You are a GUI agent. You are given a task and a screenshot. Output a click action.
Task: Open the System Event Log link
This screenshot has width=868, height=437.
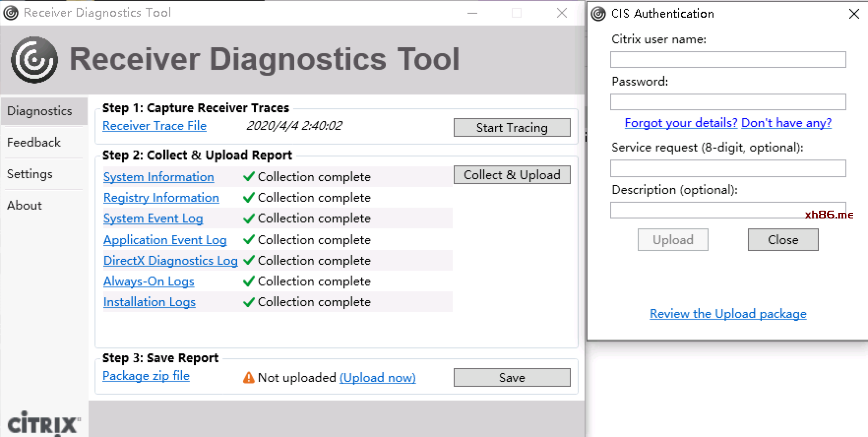pos(153,218)
